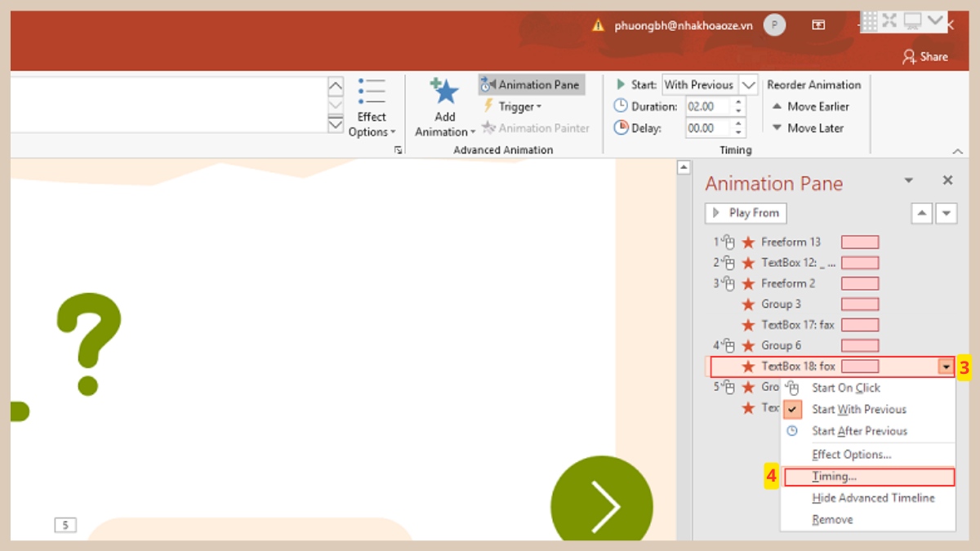This screenshot has width=980, height=551.
Task: Click the Move Later arrow
Action: tap(777, 128)
